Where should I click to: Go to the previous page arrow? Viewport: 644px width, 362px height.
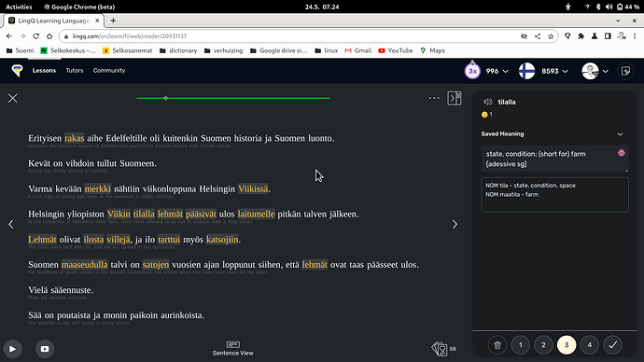(x=11, y=224)
